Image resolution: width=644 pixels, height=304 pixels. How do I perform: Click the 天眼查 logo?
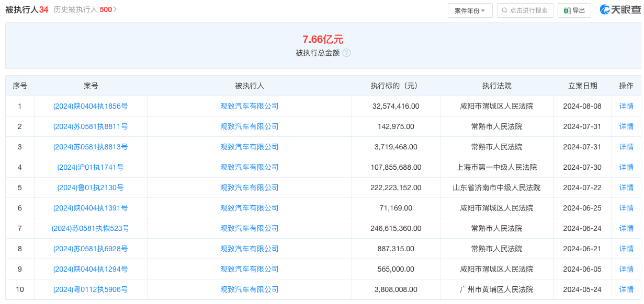click(620, 10)
